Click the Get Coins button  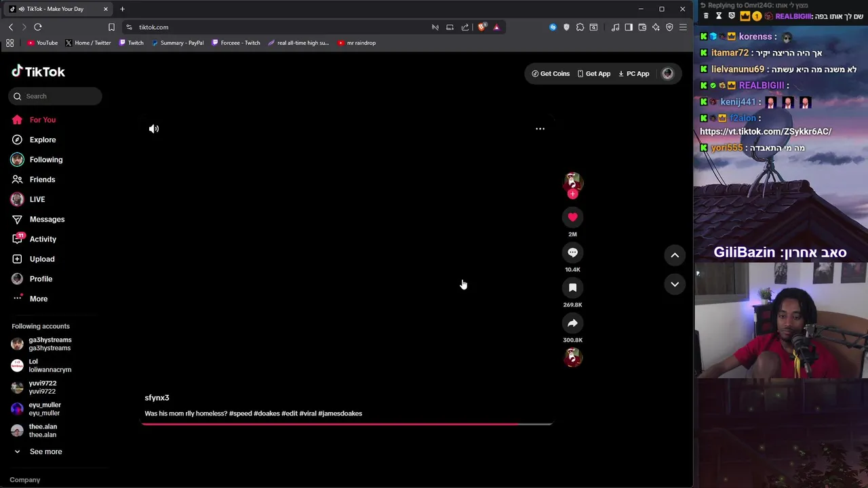coord(550,74)
